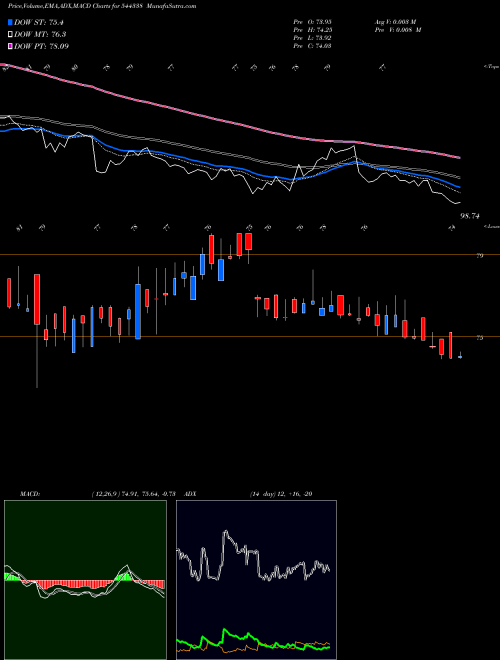Image resolution: width=500 pixels, height=660 pixels.
Task: Click the 'Pre L: 73.92' value
Action: [x=312, y=38]
